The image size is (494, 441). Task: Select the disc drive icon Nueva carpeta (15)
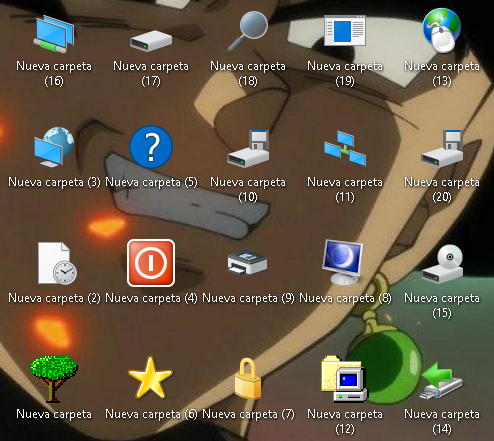coord(442,264)
